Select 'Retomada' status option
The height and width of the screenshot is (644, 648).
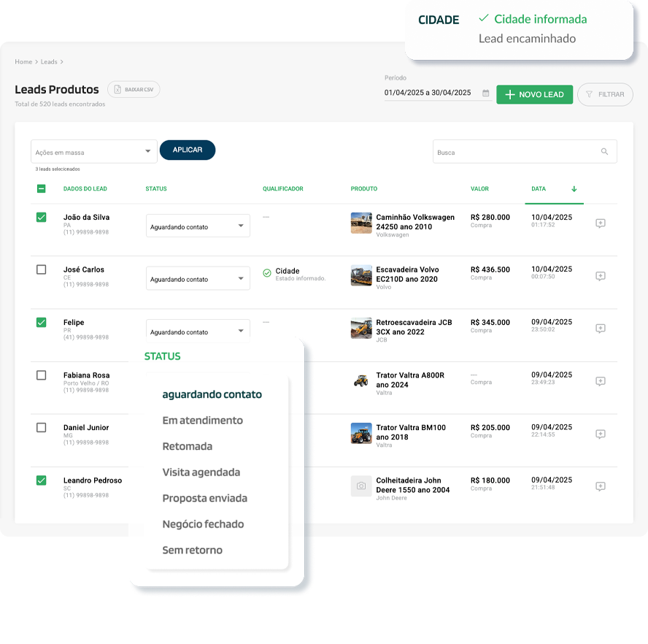[188, 446]
